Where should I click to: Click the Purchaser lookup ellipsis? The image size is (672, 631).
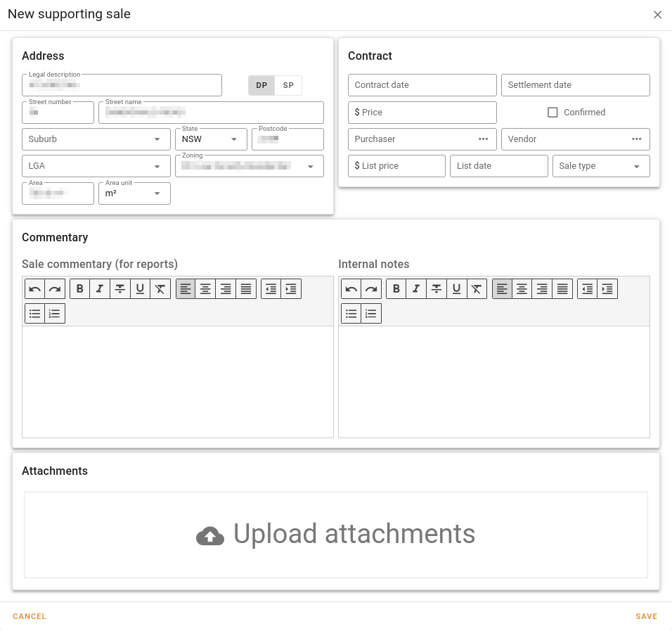483,139
